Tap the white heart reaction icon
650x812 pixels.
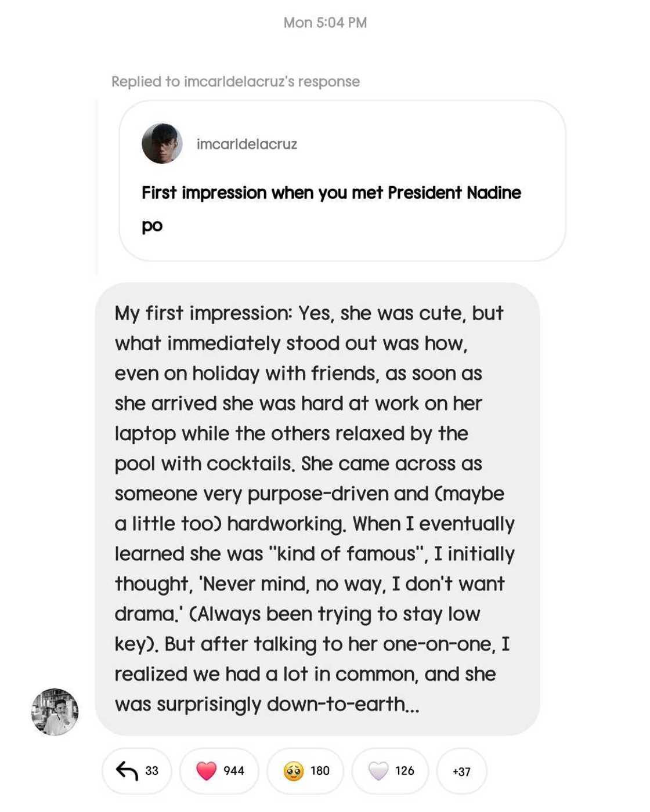point(378,771)
